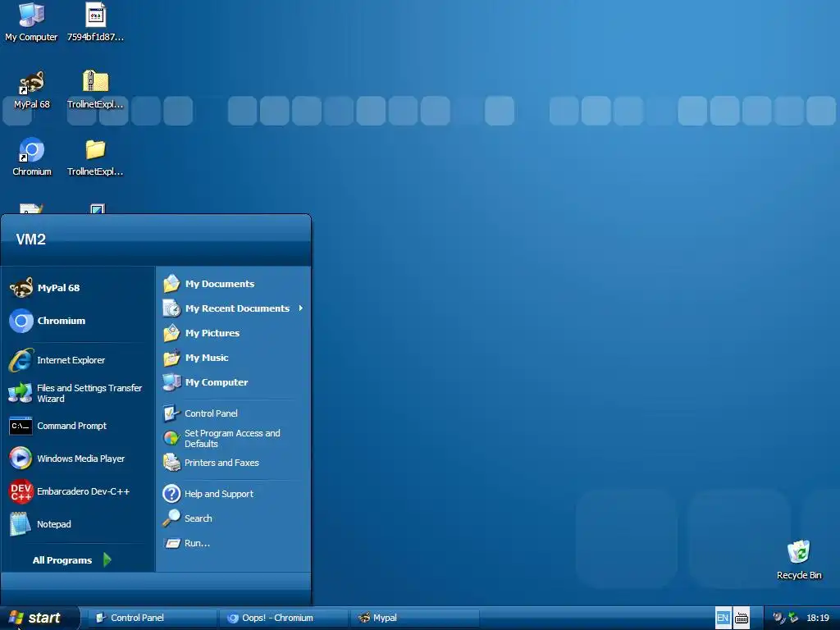This screenshot has height=630, width=840.
Task: Click the VM2 user name header
Action: tap(31, 240)
